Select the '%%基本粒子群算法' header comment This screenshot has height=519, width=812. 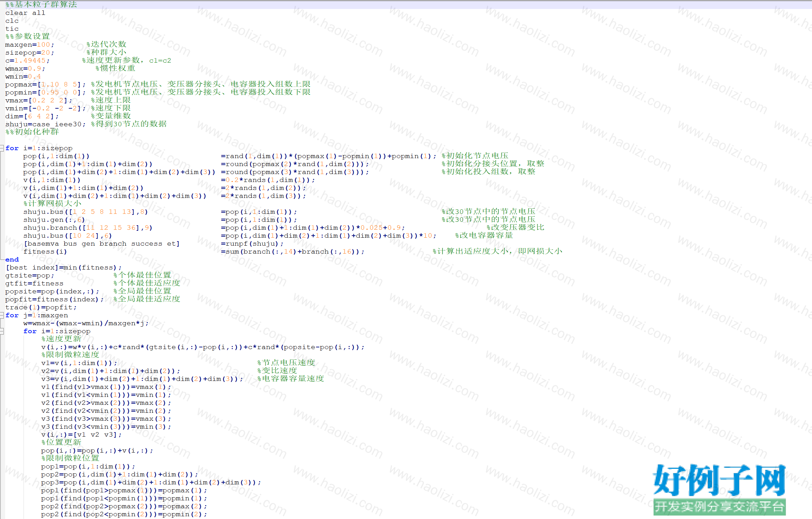[x=41, y=4]
